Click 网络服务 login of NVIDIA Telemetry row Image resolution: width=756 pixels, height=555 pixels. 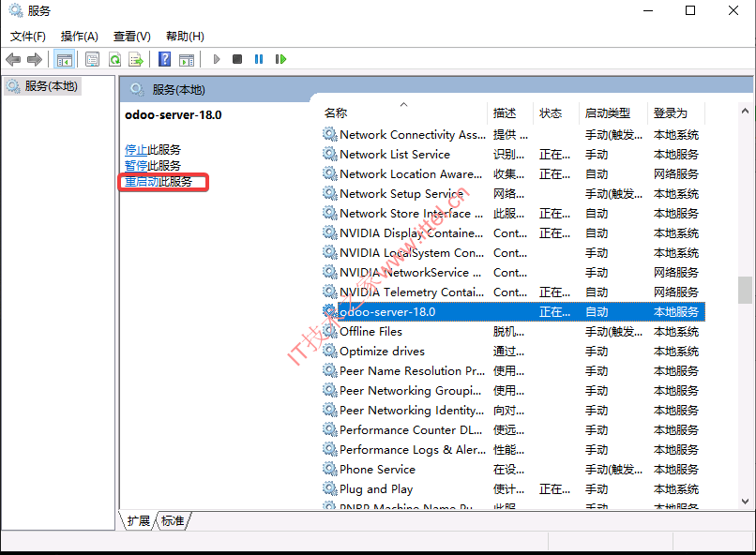676,292
